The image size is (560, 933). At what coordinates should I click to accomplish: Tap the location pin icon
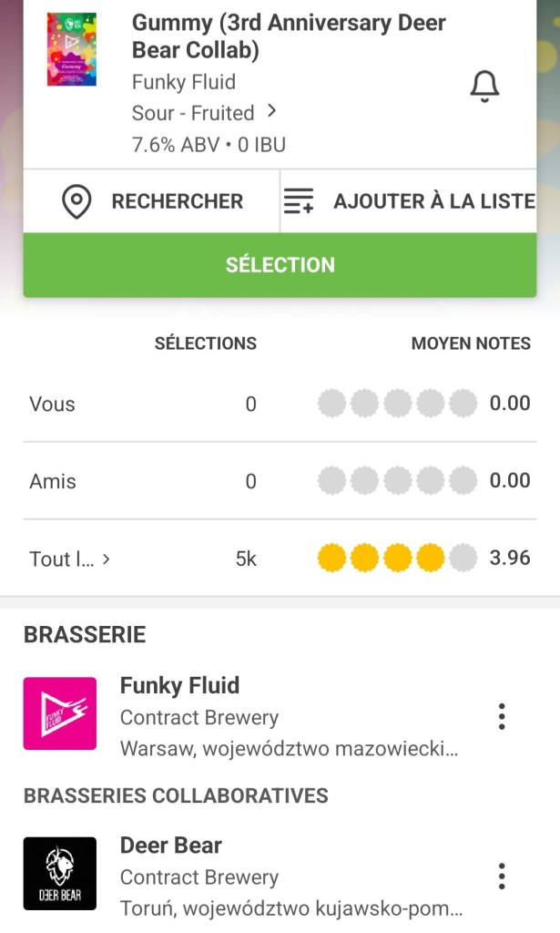[x=76, y=201]
